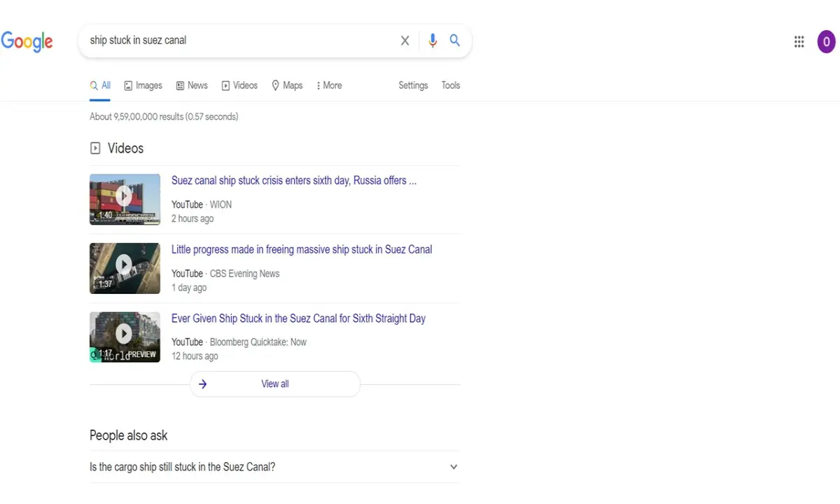The height and width of the screenshot is (504, 840).
Task: Open the account avatar labeled O
Action: (826, 42)
